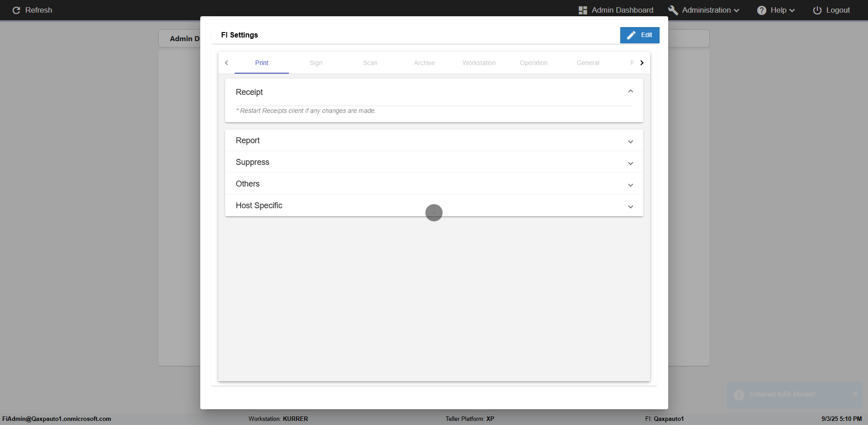Click the Teller Platform XP status entry
Screen dimensions: 868x425
tap(470, 419)
